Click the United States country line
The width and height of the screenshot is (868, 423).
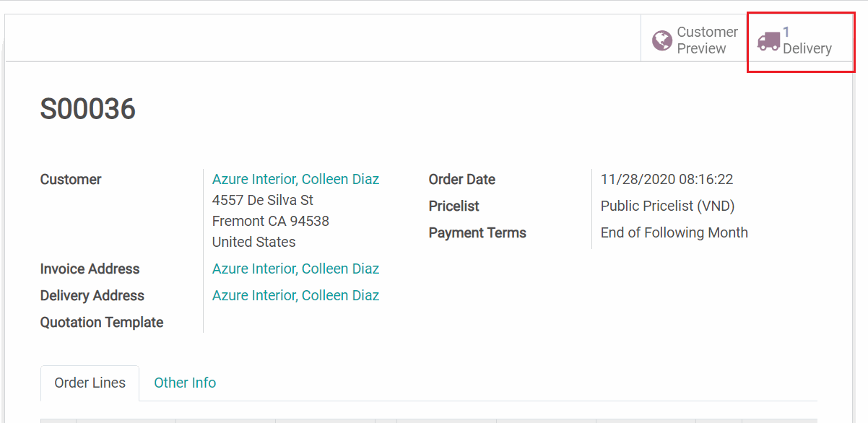254,242
